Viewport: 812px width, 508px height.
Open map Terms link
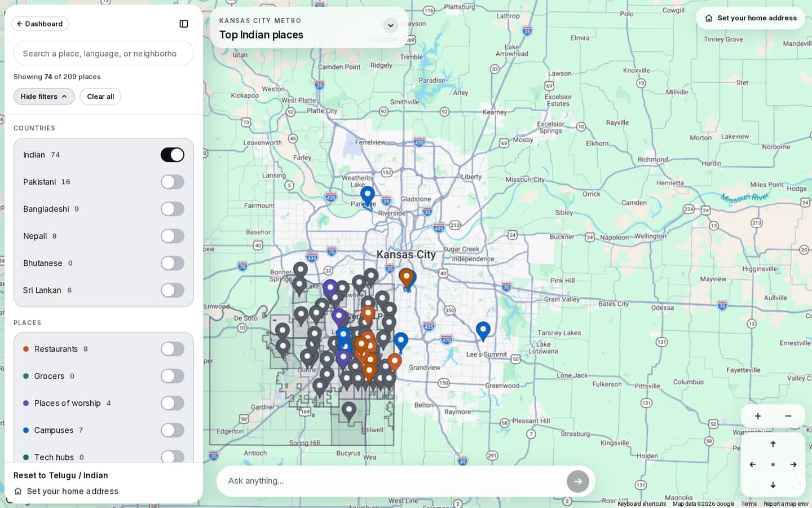(749, 504)
